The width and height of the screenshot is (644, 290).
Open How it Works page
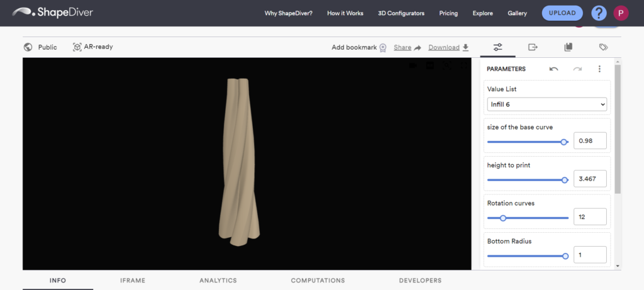coord(345,13)
